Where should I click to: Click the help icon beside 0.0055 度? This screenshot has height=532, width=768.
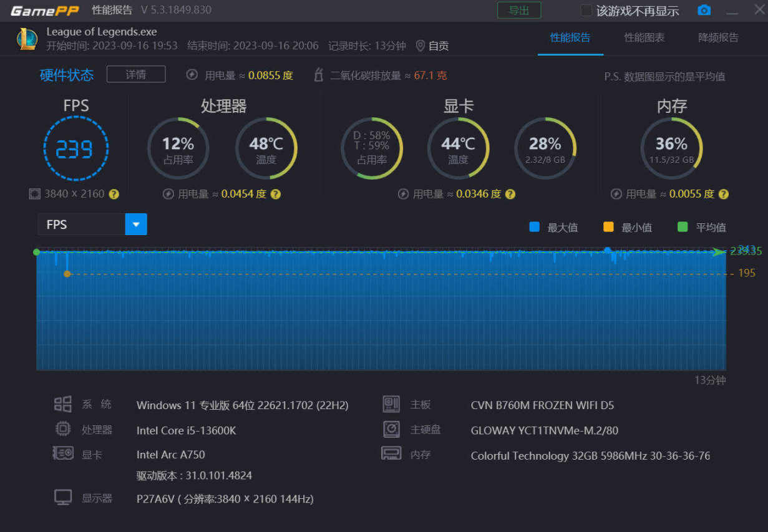(723, 194)
